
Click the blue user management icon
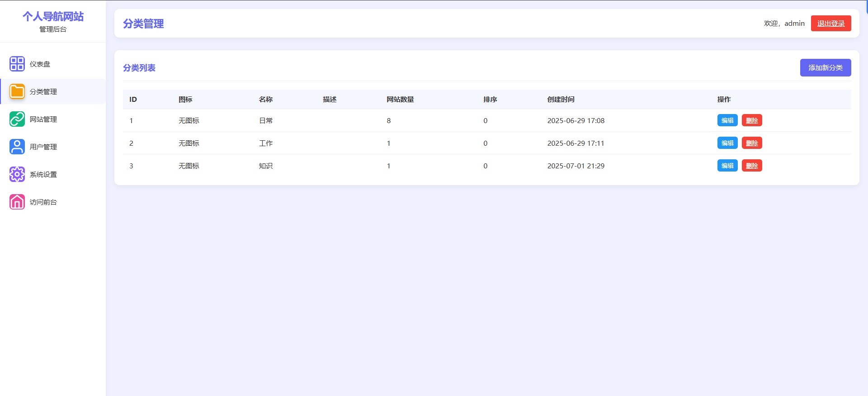pos(17,147)
